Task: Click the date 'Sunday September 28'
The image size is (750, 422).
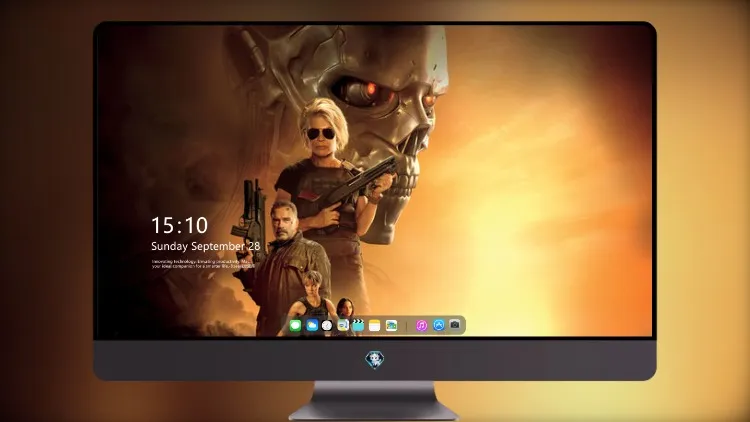Action: pos(206,246)
